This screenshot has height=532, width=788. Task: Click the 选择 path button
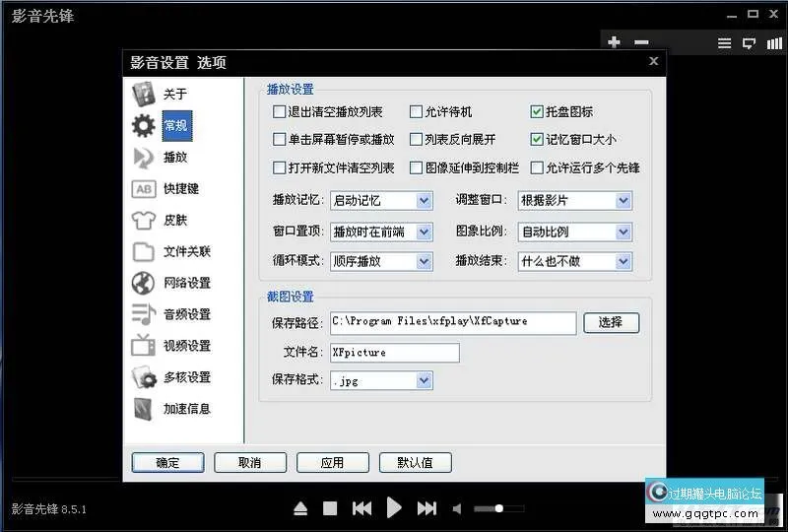click(x=611, y=323)
